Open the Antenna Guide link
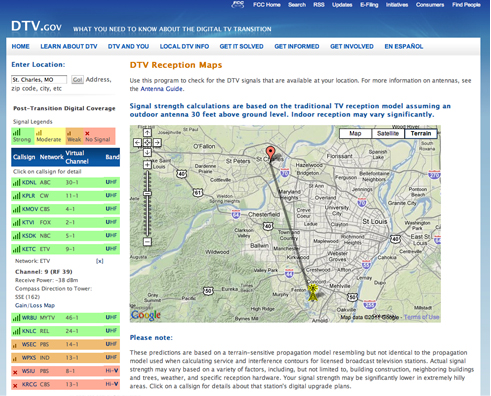Viewport: 491px width, 396px height. click(161, 89)
